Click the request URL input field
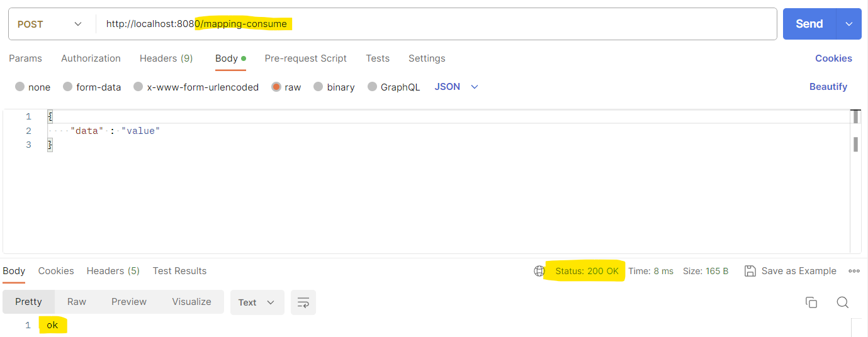Screen dimensions: 868x337 [436, 24]
